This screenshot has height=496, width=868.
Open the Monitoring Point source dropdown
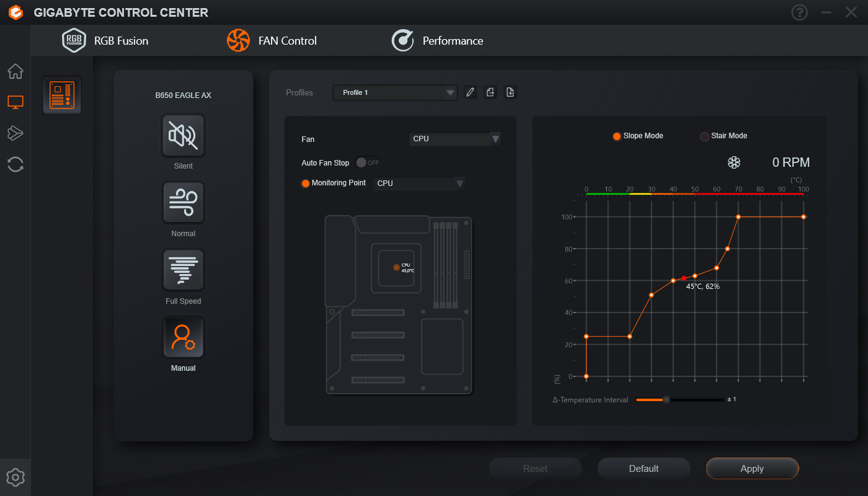(x=419, y=184)
